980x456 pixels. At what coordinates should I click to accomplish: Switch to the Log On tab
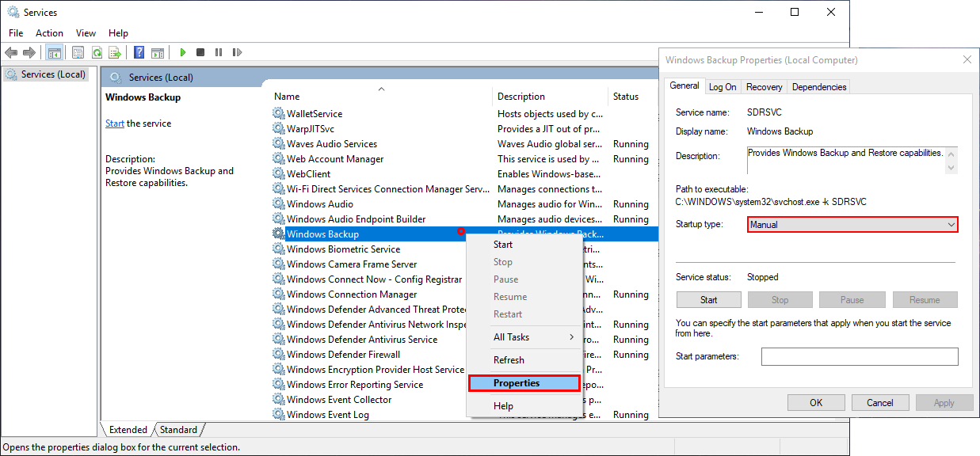tap(723, 87)
